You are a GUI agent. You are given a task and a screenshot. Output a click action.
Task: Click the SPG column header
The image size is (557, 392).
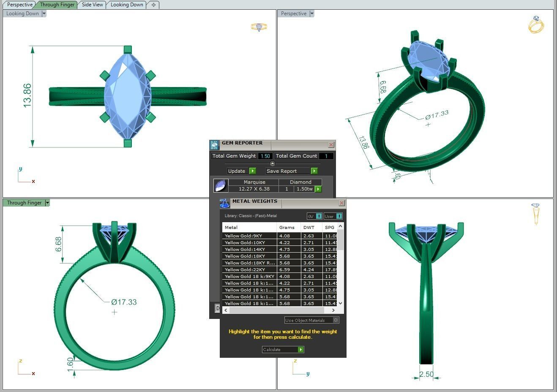[x=330, y=227]
